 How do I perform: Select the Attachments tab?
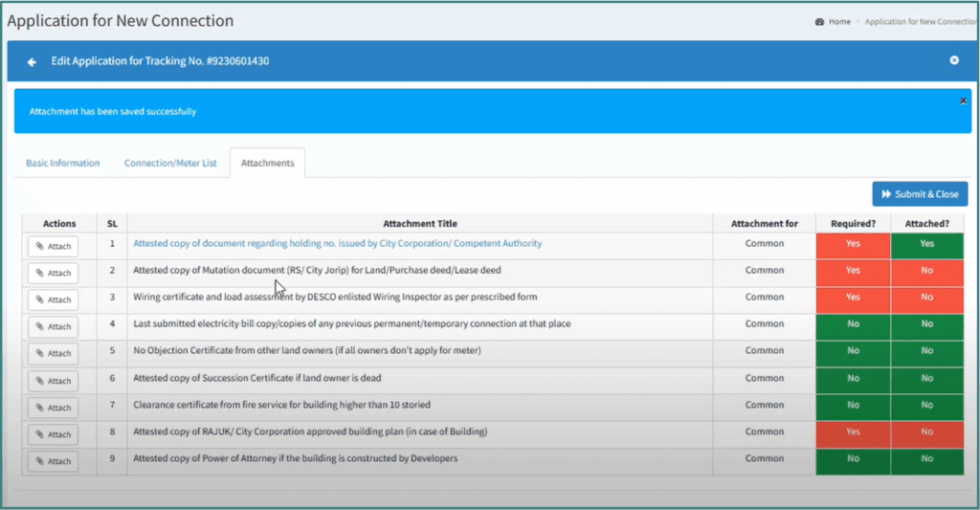click(267, 164)
